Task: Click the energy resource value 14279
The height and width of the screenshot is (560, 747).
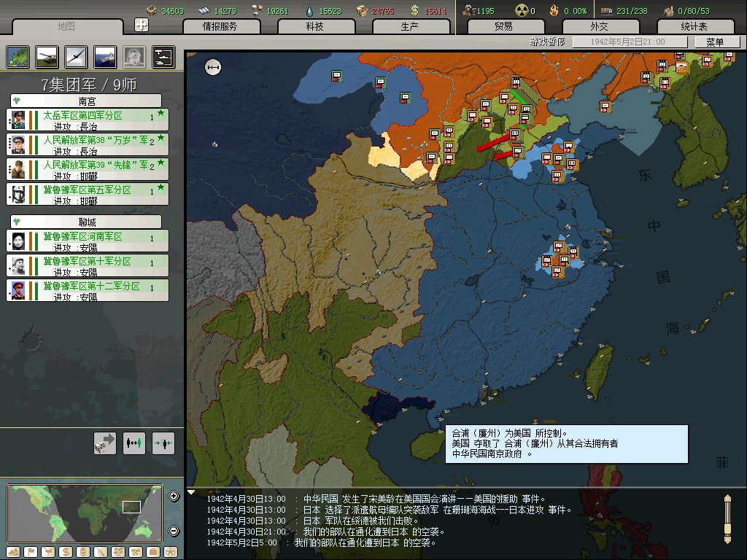Action: (225, 11)
